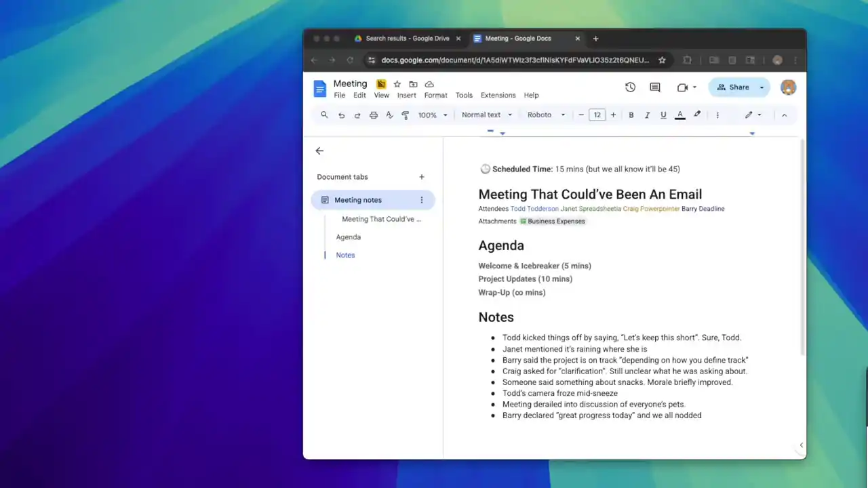
Task: Open the text color picker
Action: pyautogui.click(x=680, y=115)
